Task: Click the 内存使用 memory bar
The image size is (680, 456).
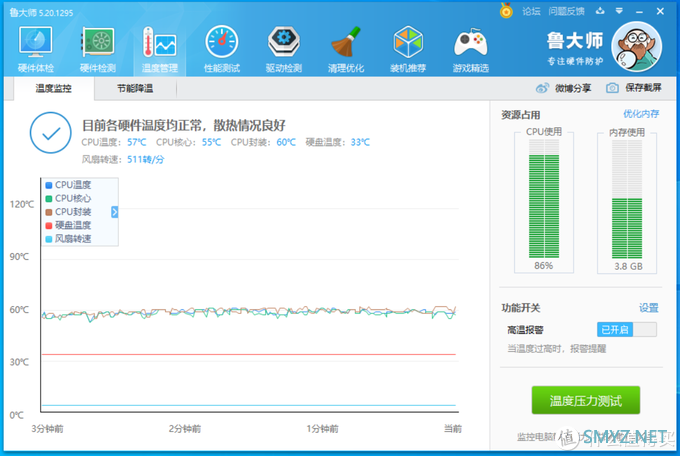Action: pyautogui.click(x=627, y=199)
